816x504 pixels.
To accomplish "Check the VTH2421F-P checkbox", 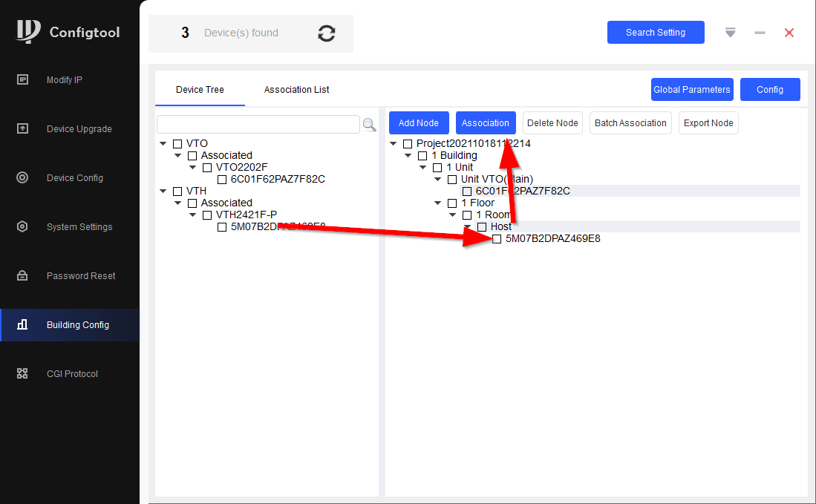I will coord(207,215).
